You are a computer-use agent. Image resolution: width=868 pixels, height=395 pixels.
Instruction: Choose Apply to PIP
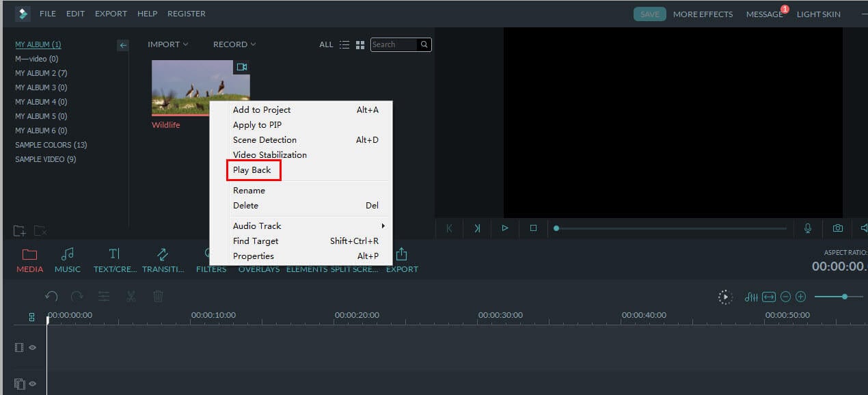(x=301, y=125)
